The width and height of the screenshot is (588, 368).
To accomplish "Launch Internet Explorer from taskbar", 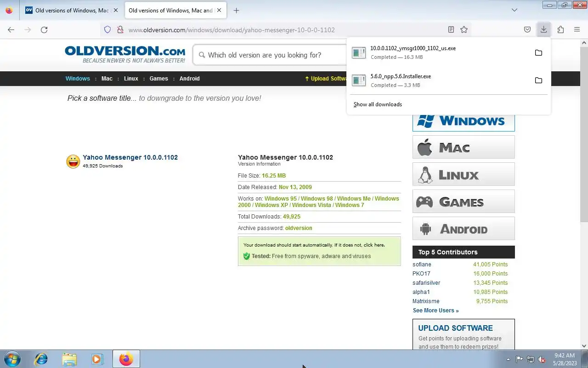I will (x=41, y=359).
